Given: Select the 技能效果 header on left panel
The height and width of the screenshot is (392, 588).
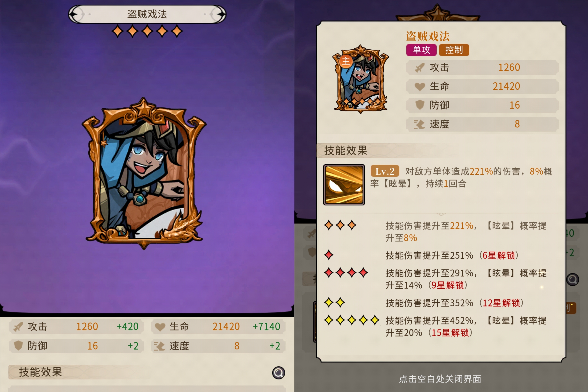Looking at the screenshot, I should [40, 372].
